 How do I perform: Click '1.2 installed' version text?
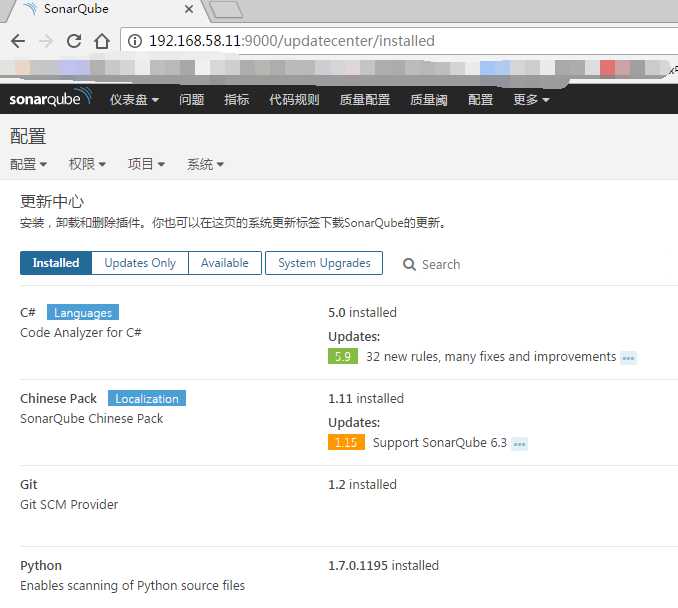[362, 484]
